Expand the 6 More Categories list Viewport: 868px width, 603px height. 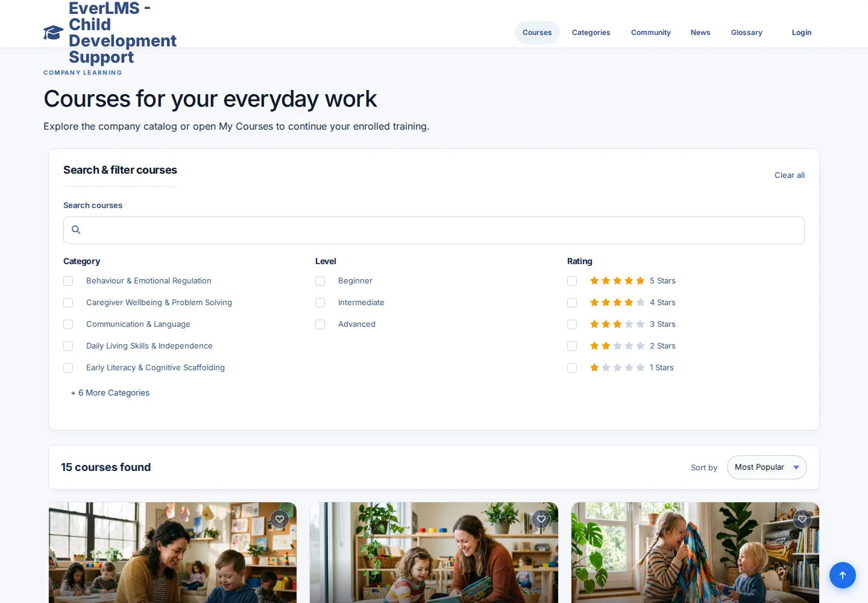[x=110, y=393]
